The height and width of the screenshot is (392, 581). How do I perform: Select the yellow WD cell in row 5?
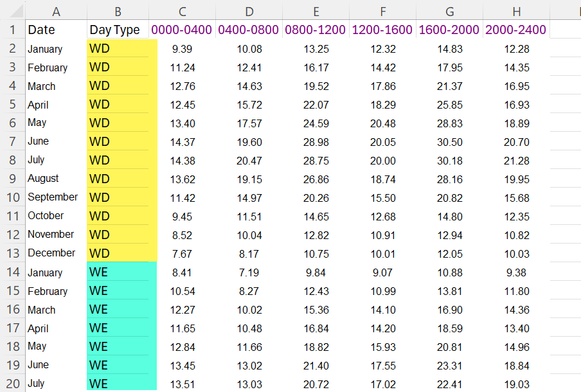pyautogui.click(x=121, y=104)
